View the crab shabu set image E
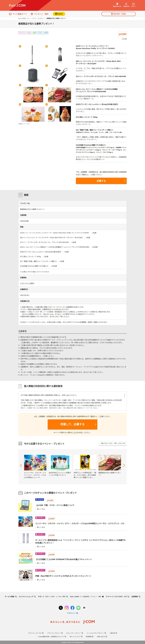 (33, 95)
